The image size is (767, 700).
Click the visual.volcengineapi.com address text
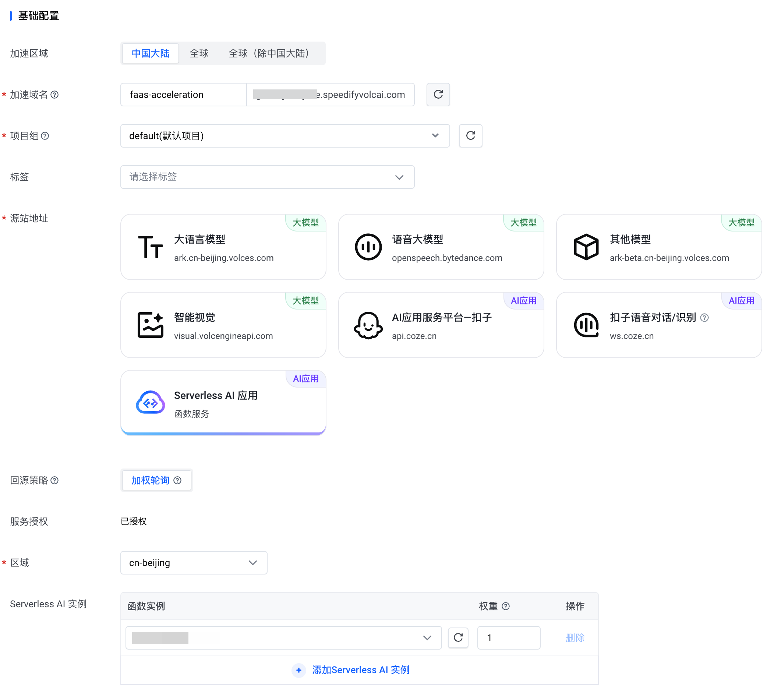tap(224, 336)
